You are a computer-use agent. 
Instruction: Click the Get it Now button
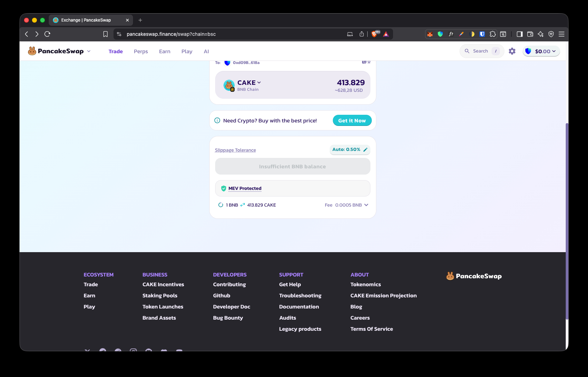352,120
